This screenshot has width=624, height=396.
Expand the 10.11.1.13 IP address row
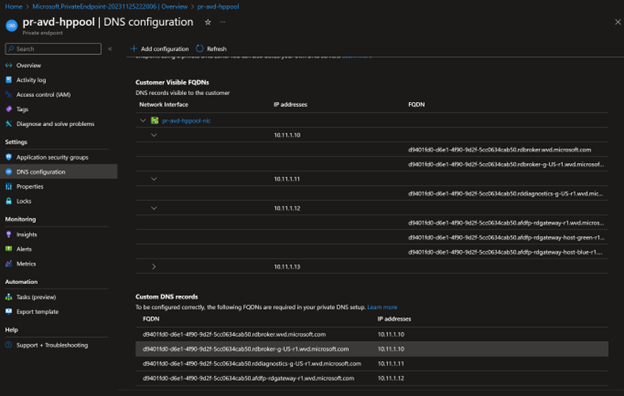(154, 267)
